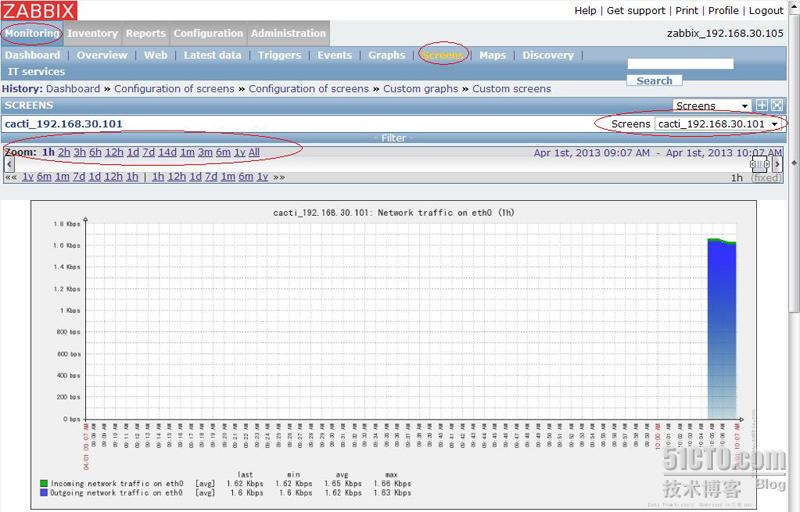The height and width of the screenshot is (512, 800).
Task: Toggle the fixed period link
Action: click(766, 177)
